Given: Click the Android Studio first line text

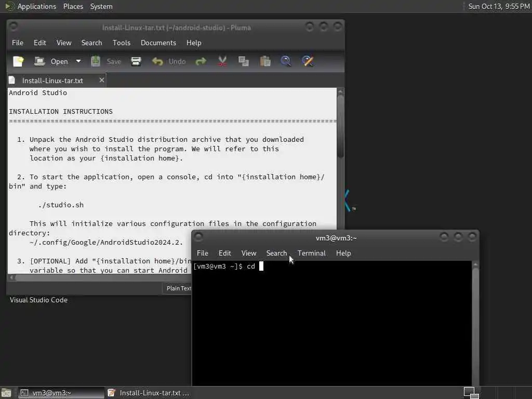Looking at the screenshot, I should pos(38,92).
